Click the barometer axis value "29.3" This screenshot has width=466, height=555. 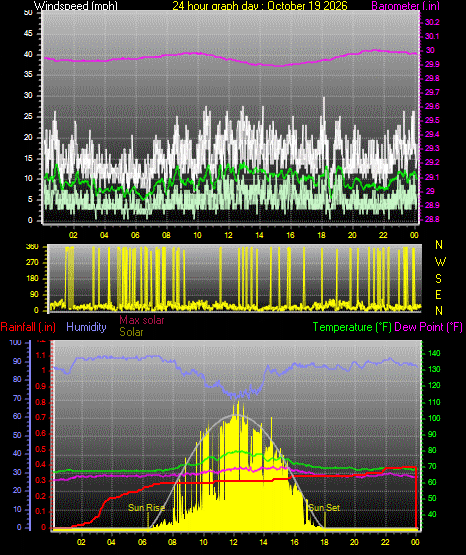432,148
